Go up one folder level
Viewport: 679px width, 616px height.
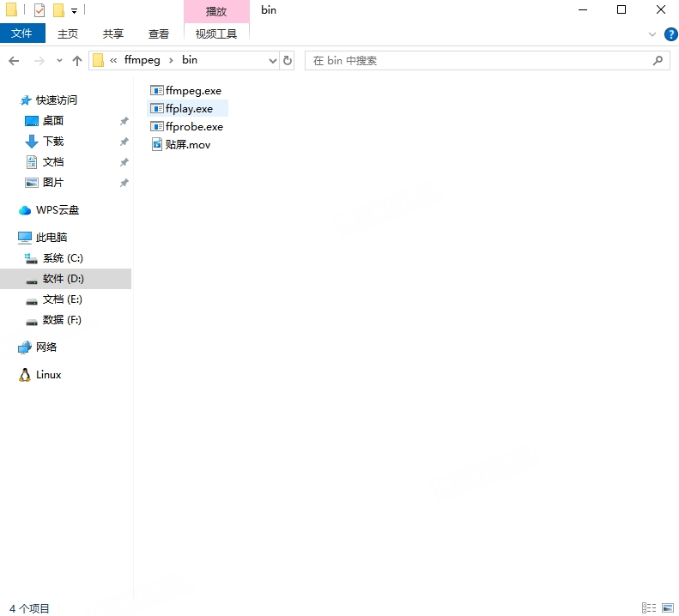(x=77, y=61)
